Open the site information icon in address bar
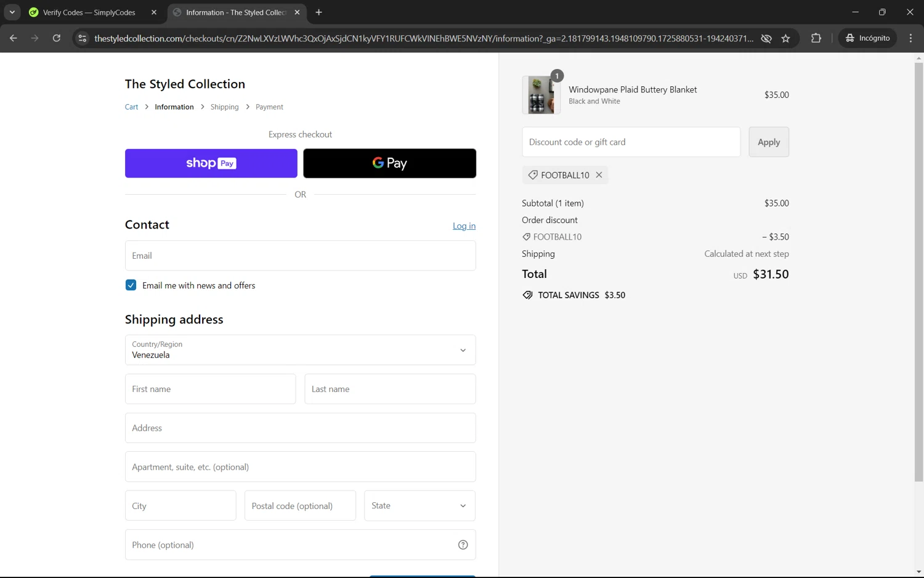Viewport: 924px width, 578px height. [x=82, y=38]
